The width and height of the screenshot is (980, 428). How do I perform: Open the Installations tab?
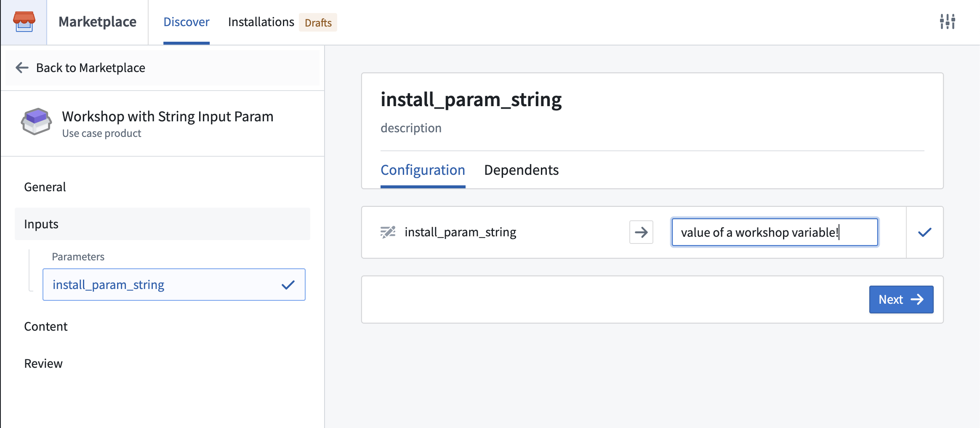(261, 22)
